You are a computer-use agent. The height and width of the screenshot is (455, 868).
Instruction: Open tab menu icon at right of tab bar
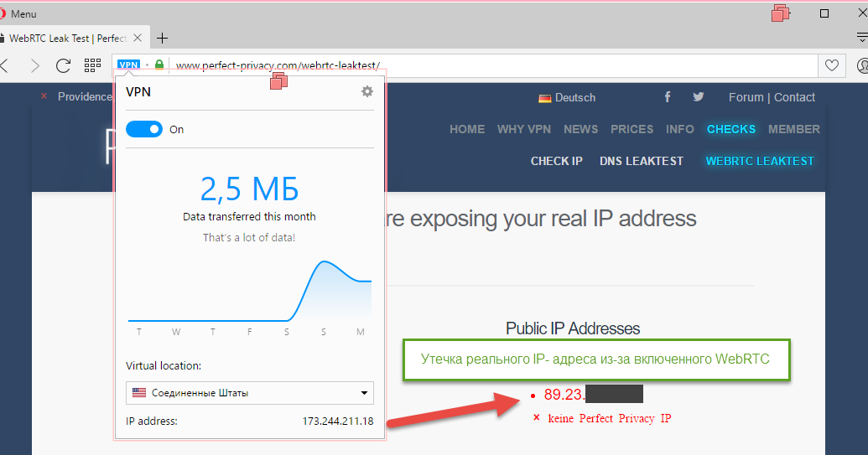pos(862,38)
